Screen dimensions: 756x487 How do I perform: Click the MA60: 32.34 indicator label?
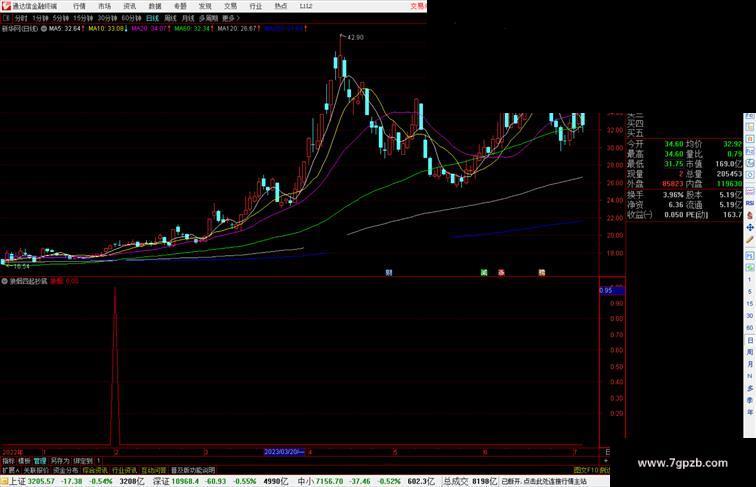(x=192, y=29)
